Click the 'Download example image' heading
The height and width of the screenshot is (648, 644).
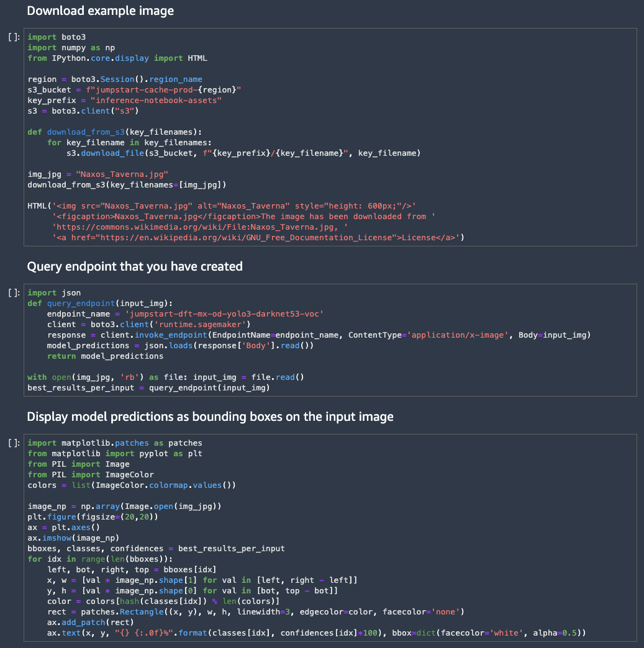click(x=100, y=11)
